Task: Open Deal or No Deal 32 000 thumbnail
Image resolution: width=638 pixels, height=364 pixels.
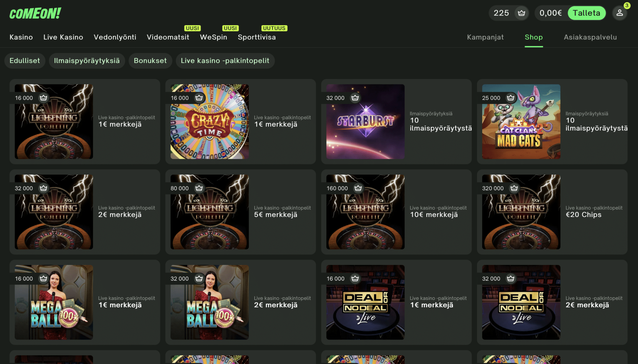Action: pos(521,302)
